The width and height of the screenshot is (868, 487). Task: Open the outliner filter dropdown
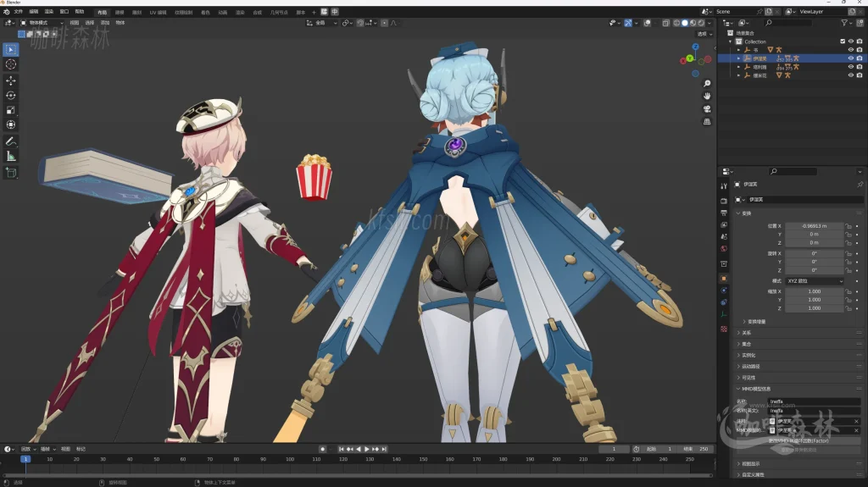point(845,23)
